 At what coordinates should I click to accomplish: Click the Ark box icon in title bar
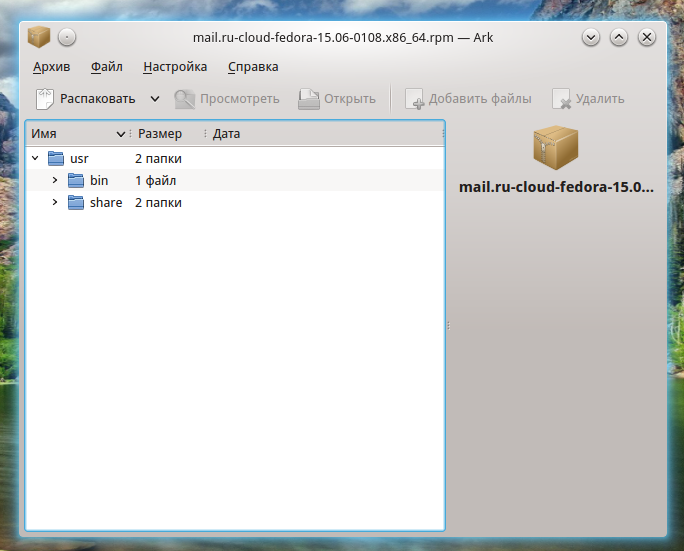39,37
